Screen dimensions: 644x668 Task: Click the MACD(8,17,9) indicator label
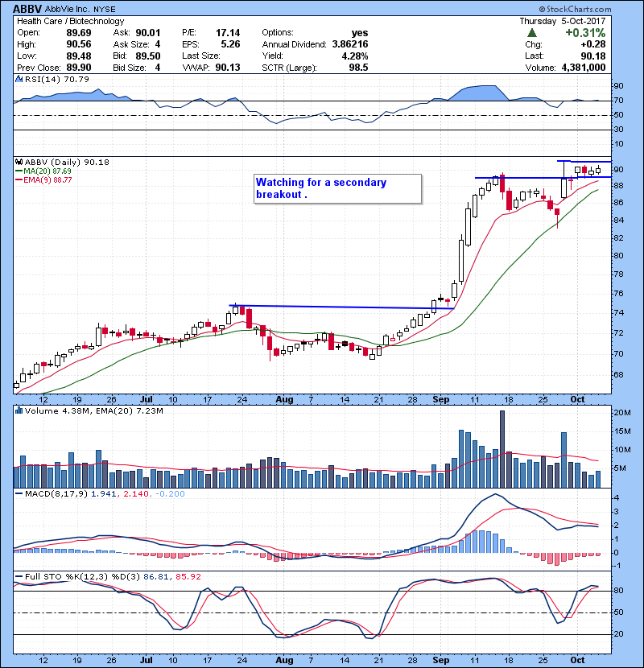(56, 494)
